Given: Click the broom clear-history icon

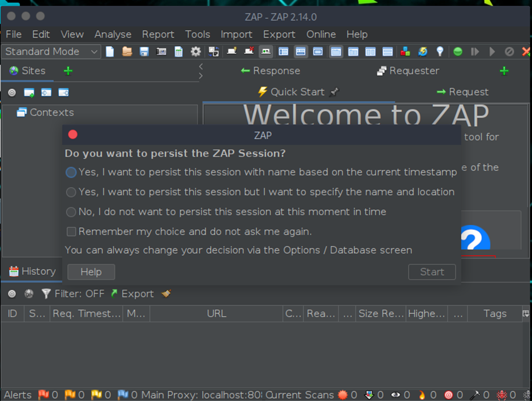Looking at the screenshot, I should click(166, 293).
